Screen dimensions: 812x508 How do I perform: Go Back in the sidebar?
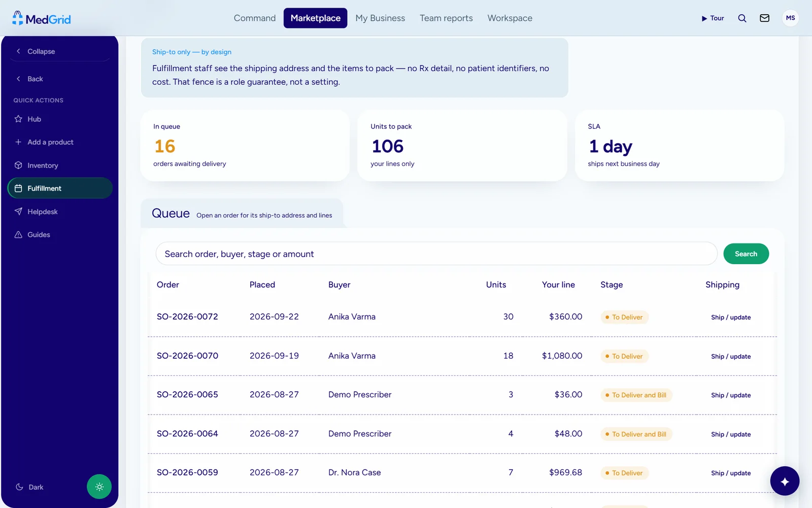(29, 79)
